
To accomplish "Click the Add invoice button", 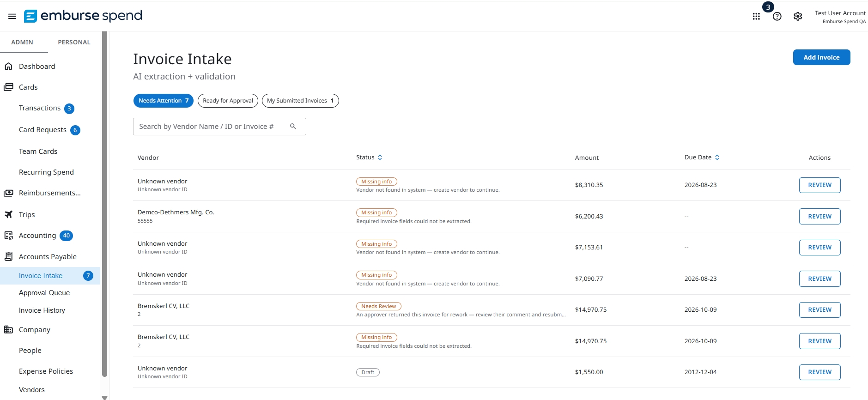I will point(821,57).
